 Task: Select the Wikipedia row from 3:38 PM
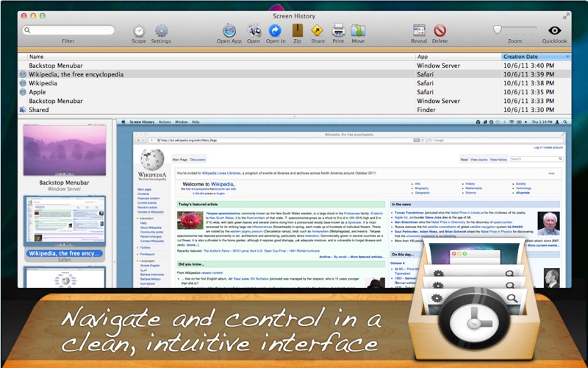(295, 83)
